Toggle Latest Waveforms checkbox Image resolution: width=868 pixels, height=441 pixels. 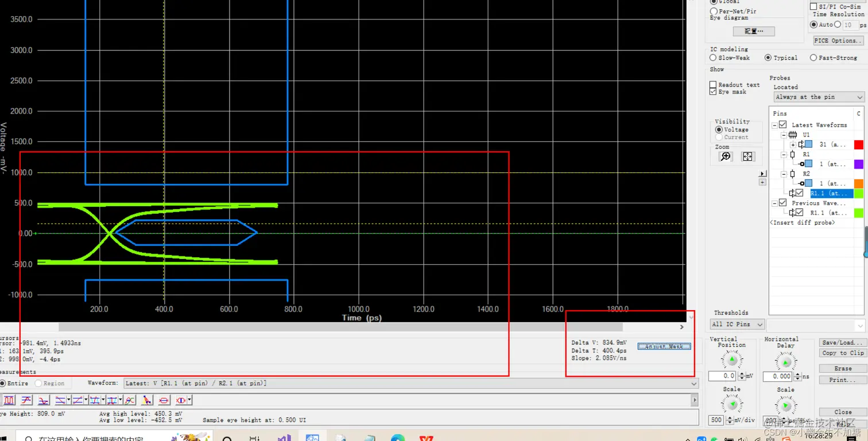782,125
